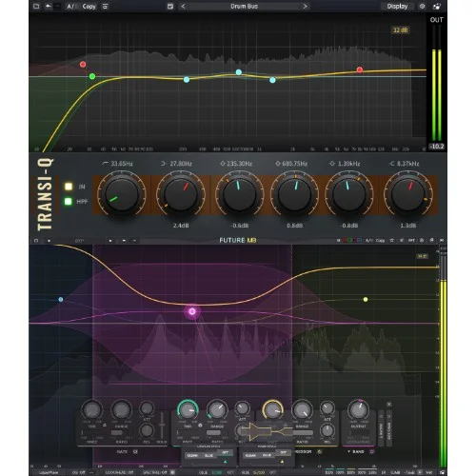Screen dimensions: 476x476
Task: Click the -0.6dB gain value
Action: click(x=240, y=226)
